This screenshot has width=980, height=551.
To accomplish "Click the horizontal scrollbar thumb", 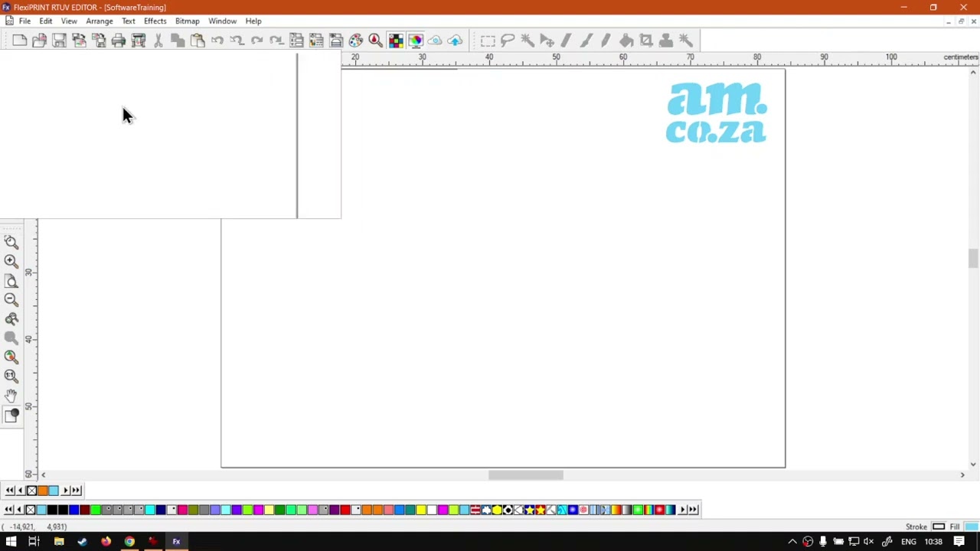I will 526,475.
